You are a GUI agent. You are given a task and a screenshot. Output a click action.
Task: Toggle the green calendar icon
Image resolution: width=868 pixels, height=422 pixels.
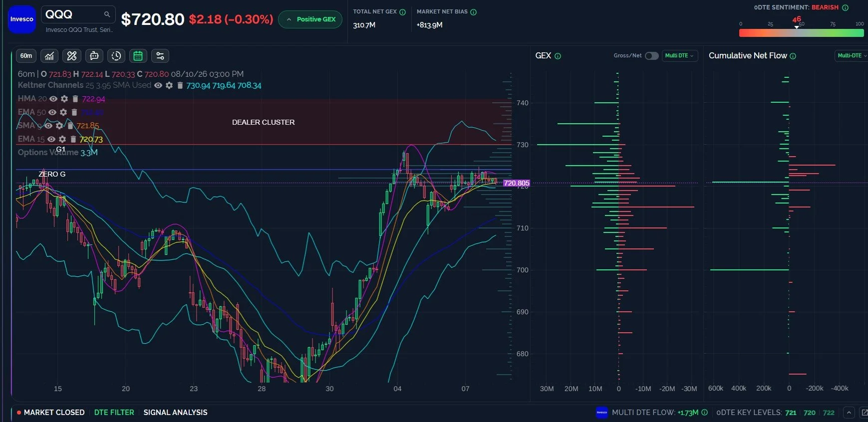point(138,56)
